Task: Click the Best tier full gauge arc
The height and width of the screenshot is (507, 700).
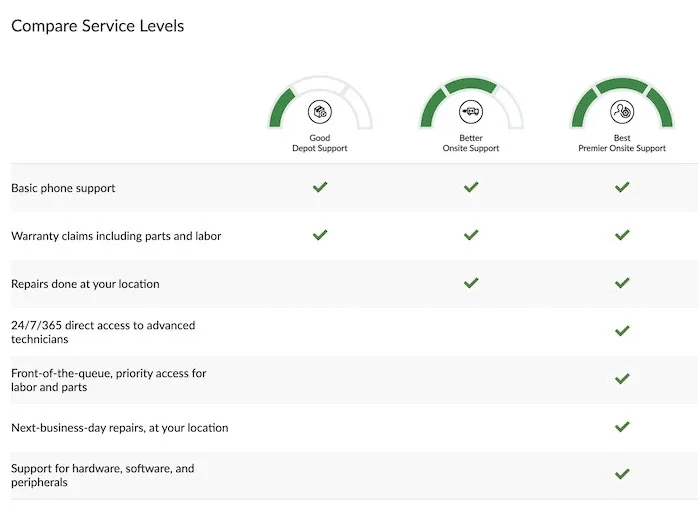Action: 622,102
